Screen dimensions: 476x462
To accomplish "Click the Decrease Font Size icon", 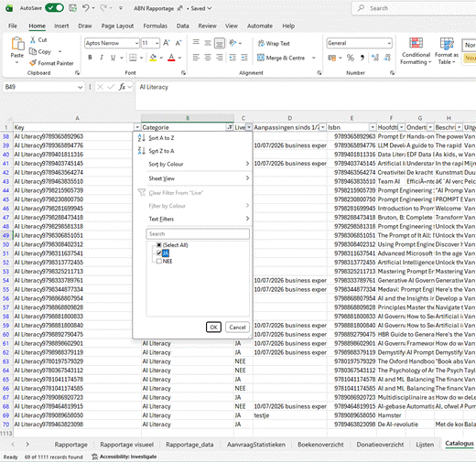I will (x=178, y=43).
